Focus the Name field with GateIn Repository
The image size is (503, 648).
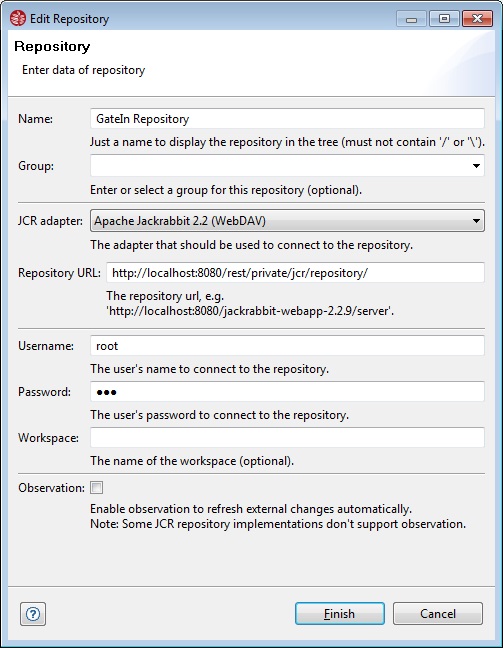(x=287, y=119)
